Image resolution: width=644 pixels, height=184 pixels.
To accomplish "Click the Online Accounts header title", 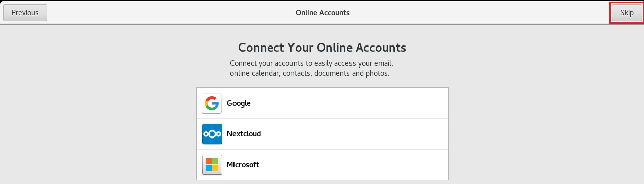I will click(322, 13).
